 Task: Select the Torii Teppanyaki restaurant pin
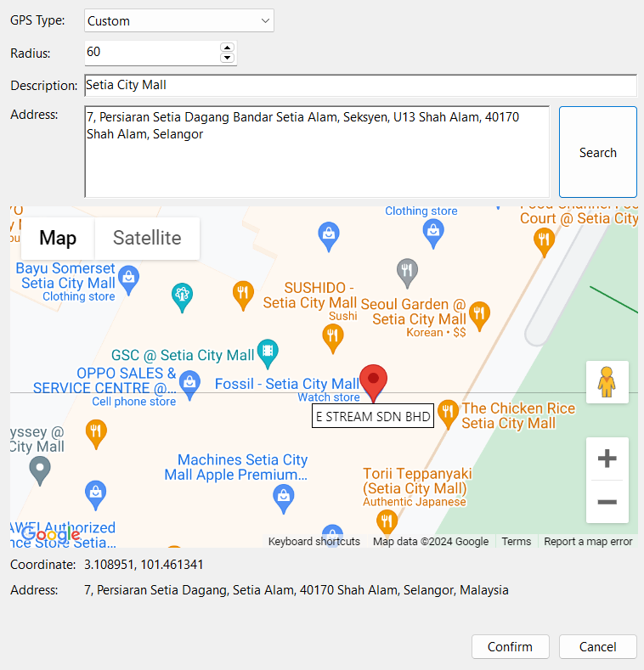click(387, 523)
